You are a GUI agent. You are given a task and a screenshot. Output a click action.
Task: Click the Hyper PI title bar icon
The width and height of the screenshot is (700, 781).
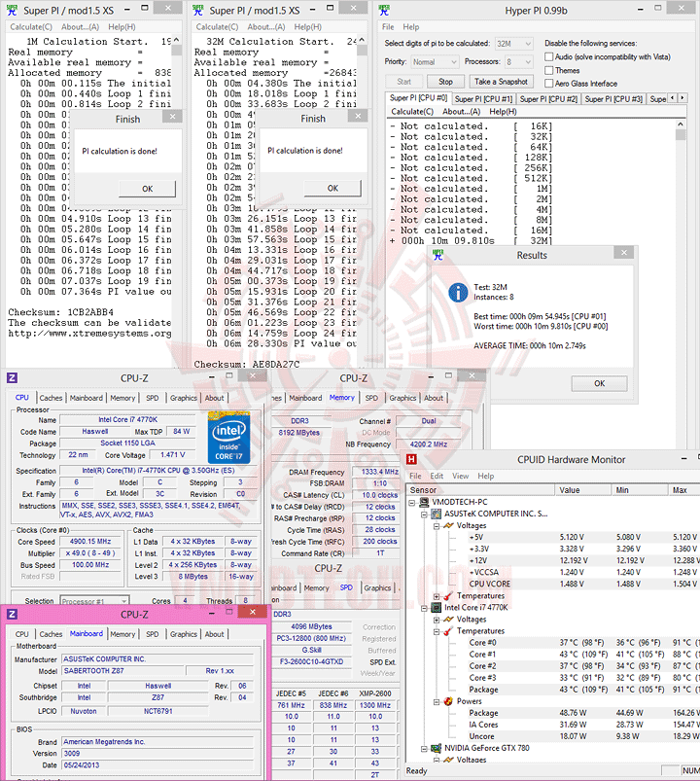point(384,10)
